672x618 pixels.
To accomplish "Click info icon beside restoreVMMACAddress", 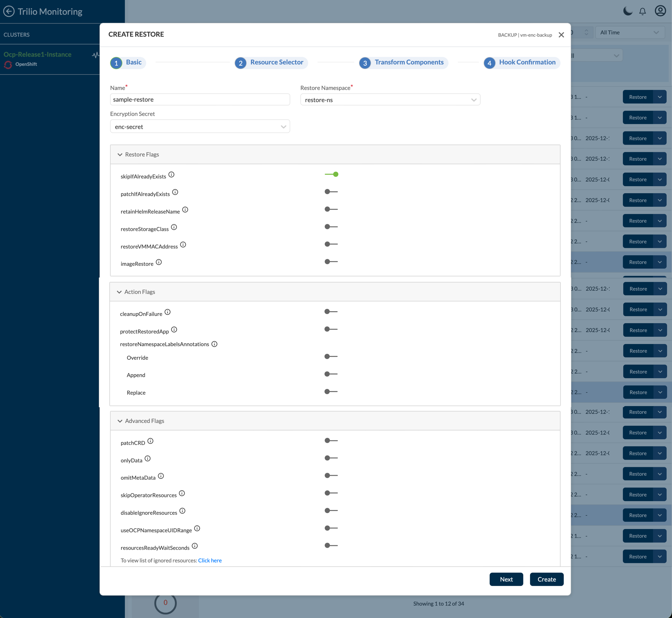I will [183, 245].
